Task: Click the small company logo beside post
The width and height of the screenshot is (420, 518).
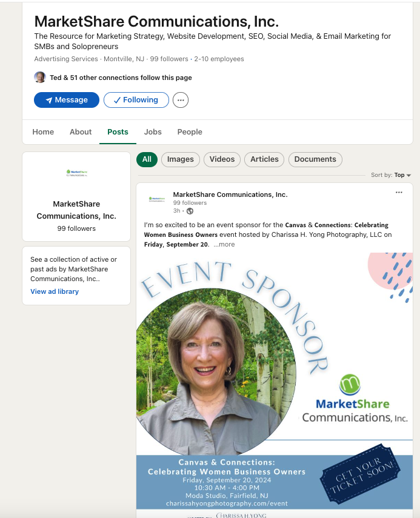Action: click(x=156, y=199)
